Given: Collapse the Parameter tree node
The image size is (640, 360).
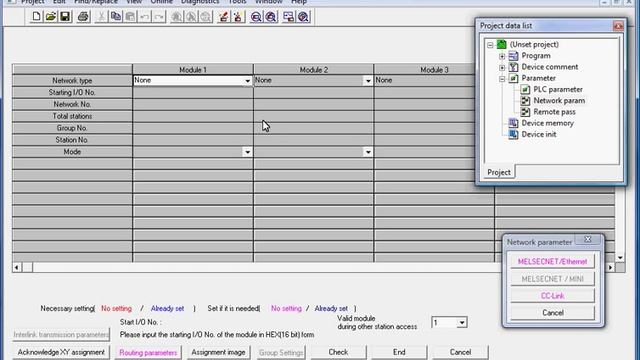Looking at the screenshot, I should [502, 78].
